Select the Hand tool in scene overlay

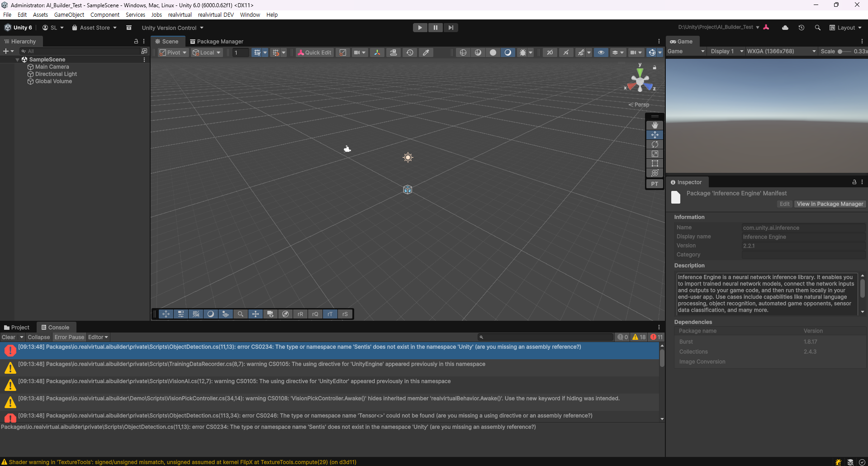coord(655,125)
